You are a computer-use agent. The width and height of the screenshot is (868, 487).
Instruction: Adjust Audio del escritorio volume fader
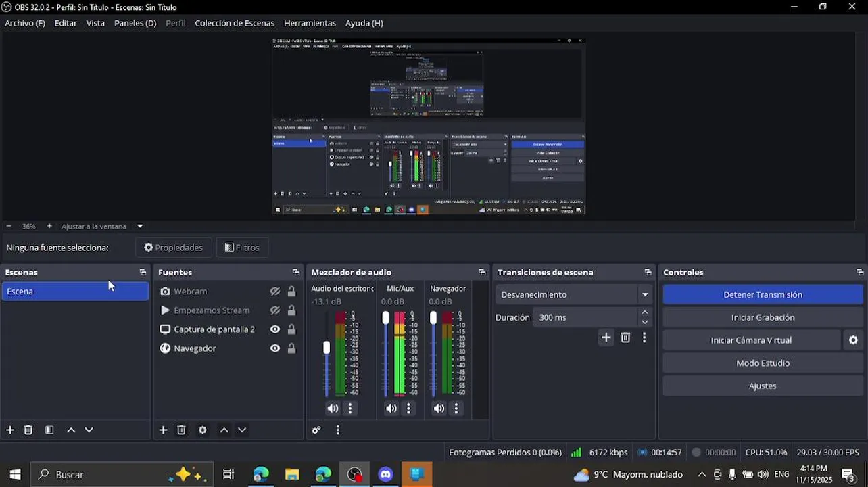pos(327,348)
